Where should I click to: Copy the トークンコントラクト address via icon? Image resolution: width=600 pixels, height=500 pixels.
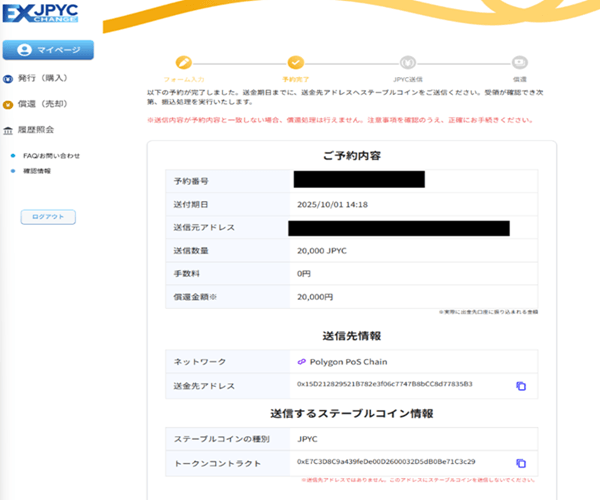coord(521,463)
